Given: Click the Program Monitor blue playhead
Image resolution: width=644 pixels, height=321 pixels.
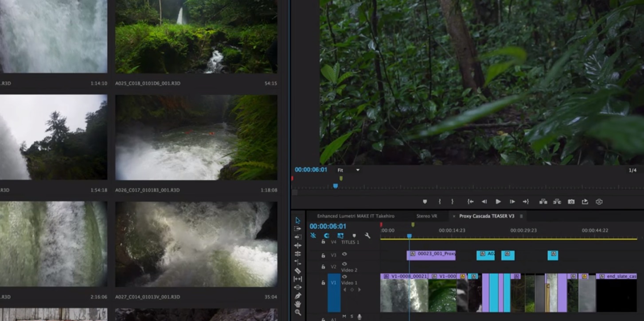Looking at the screenshot, I should click(336, 186).
